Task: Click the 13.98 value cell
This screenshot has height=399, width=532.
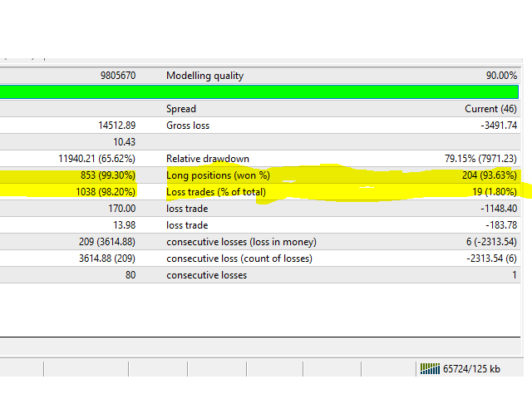Action: (124, 225)
